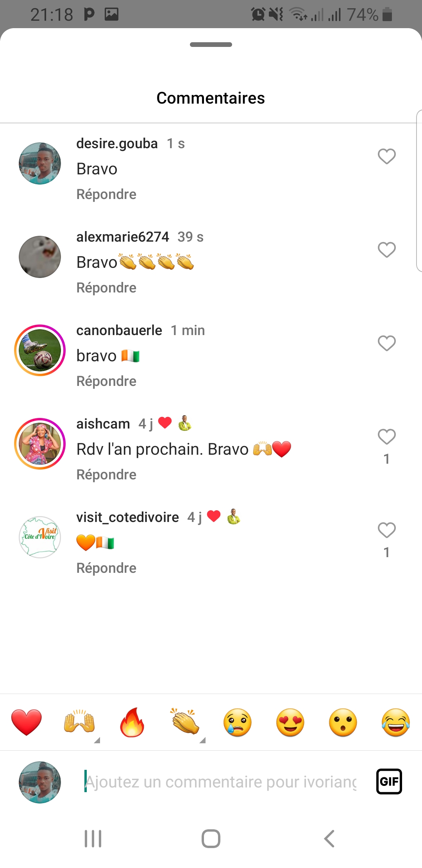Image resolution: width=422 pixels, height=868 pixels.
Task: Reply to aishcam's comment via Répondre
Action: tap(106, 475)
